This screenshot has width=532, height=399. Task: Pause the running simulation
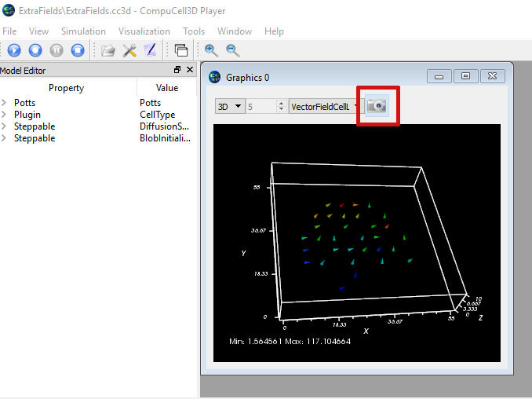(x=56, y=50)
